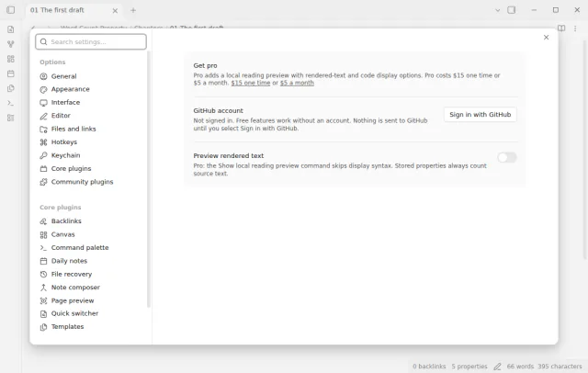Close the settings dialog

[546, 37]
